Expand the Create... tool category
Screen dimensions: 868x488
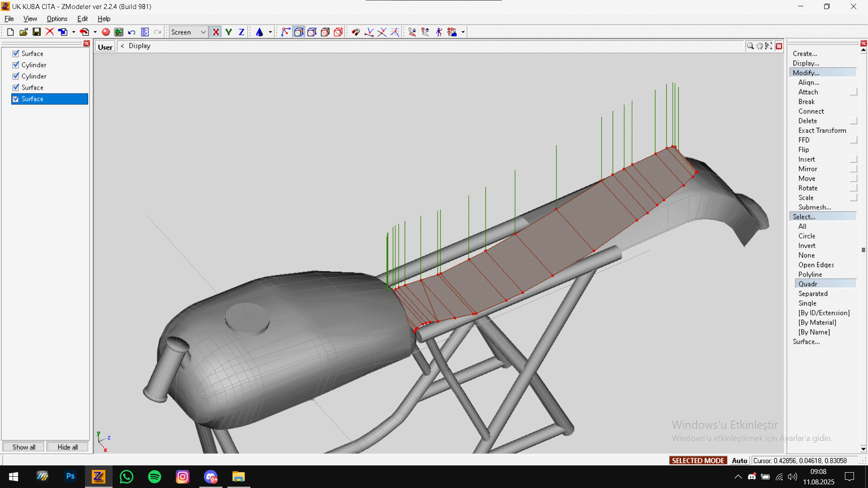(x=805, y=53)
